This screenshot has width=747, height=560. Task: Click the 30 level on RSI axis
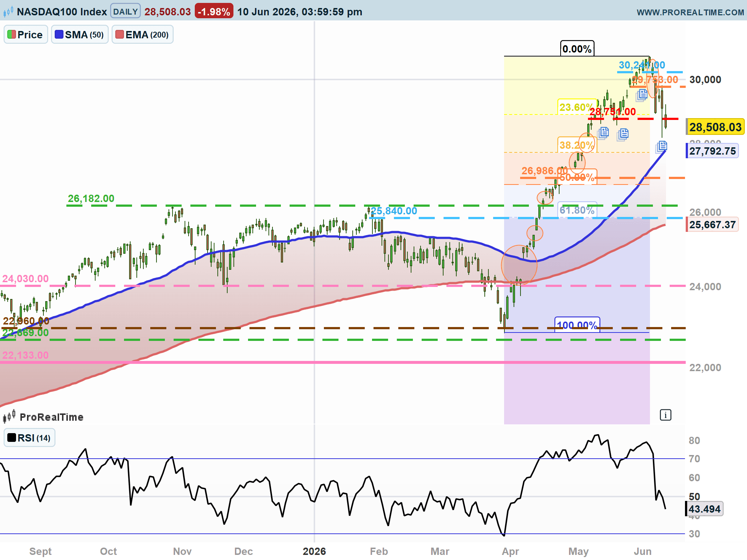coord(694,534)
